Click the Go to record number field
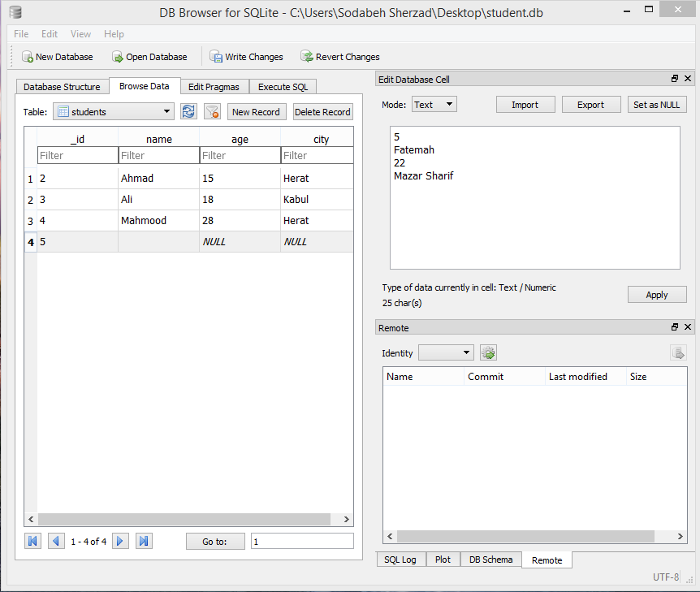 [302, 541]
